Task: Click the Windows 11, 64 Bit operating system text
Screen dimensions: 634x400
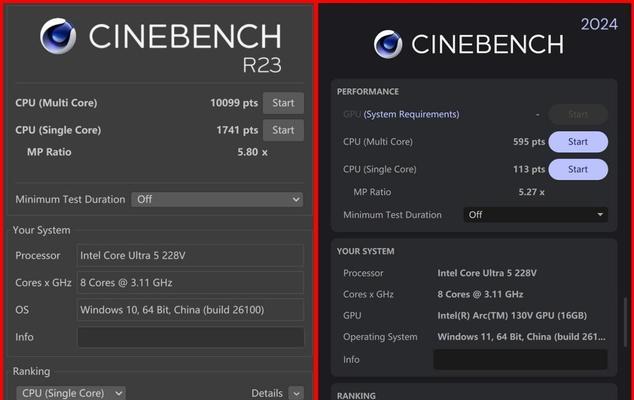Action: 522,337
